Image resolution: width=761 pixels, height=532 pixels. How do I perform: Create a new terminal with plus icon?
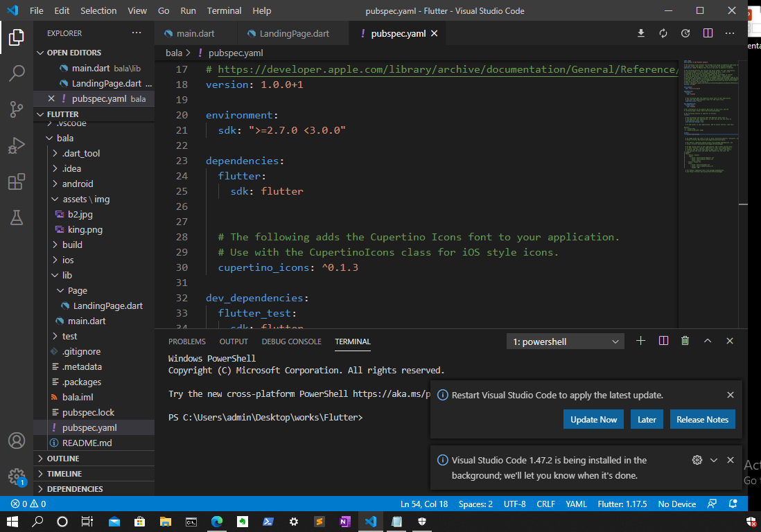pos(640,341)
